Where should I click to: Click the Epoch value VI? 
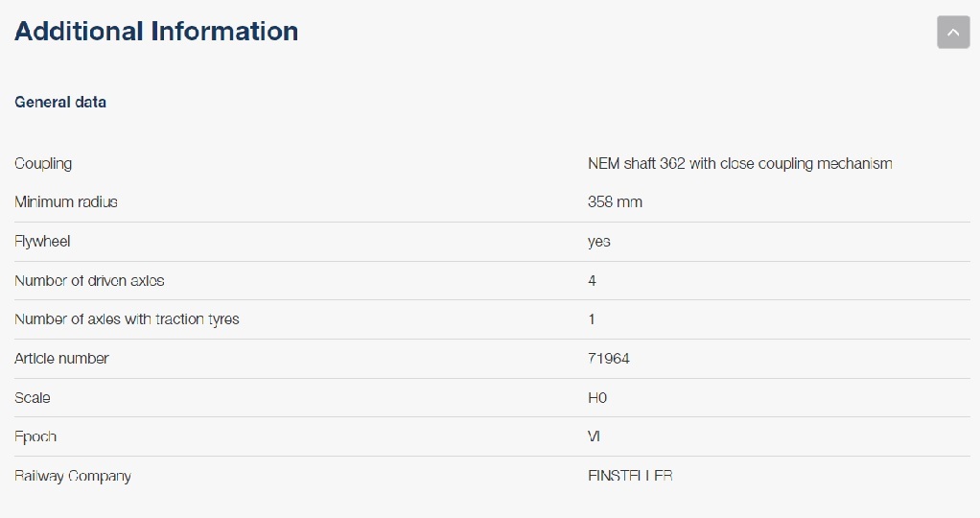coord(594,436)
